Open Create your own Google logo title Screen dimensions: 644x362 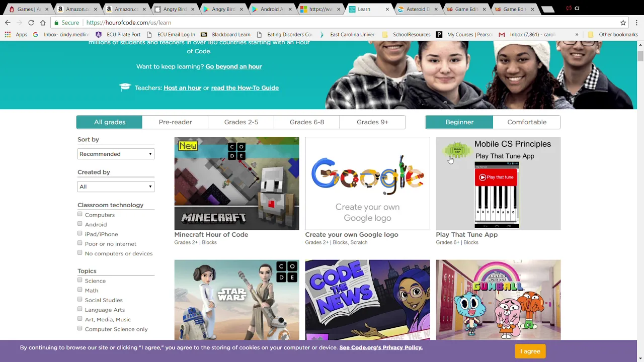351,235
